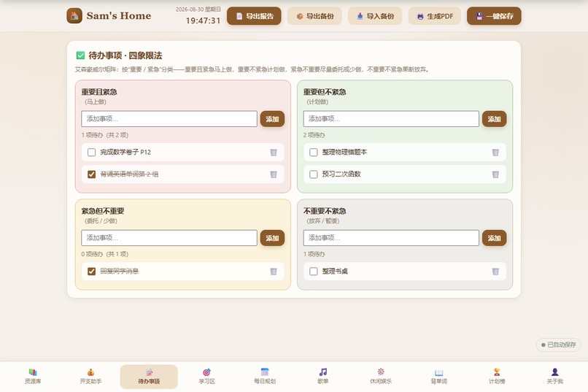The image size is (588, 392).
Task: Click the green check icon beside 待办事项 heading
Action: pyautogui.click(x=80, y=55)
